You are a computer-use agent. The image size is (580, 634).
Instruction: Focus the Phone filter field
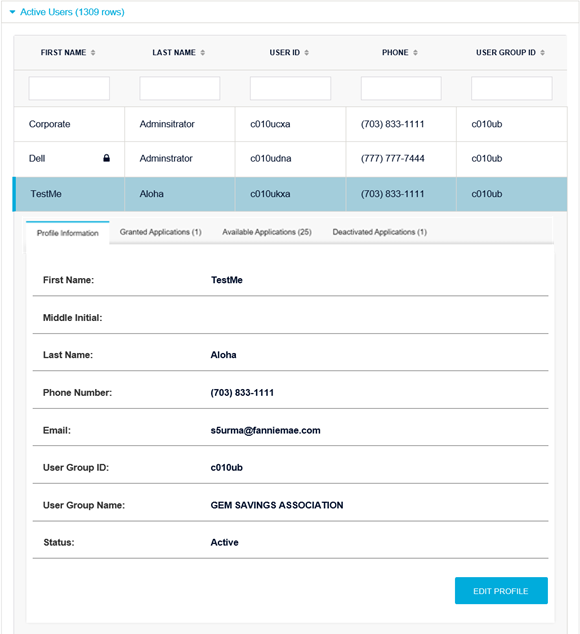401,88
